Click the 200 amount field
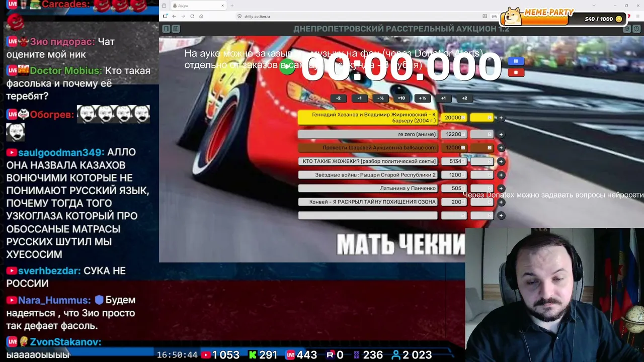This screenshot has height=362, width=644. tap(454, 202)
